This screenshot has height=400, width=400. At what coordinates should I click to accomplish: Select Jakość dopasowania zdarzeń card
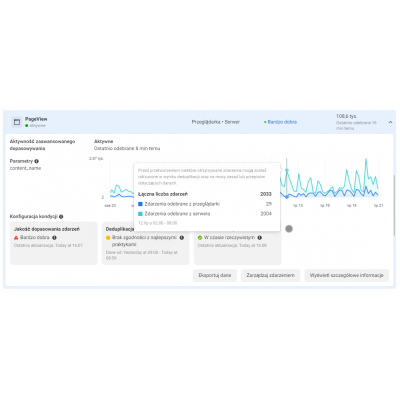point(54,243)
